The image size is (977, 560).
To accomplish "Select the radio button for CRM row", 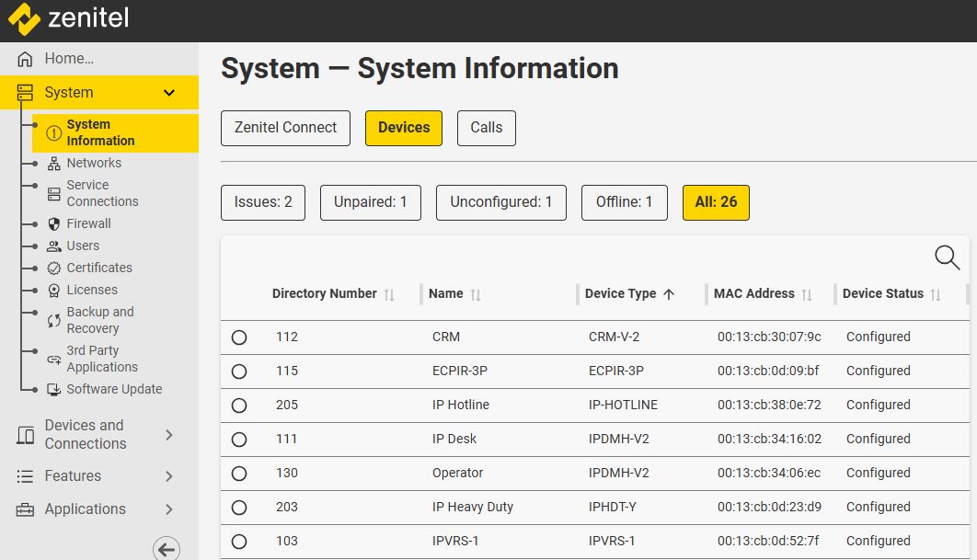I will point(239,337).
